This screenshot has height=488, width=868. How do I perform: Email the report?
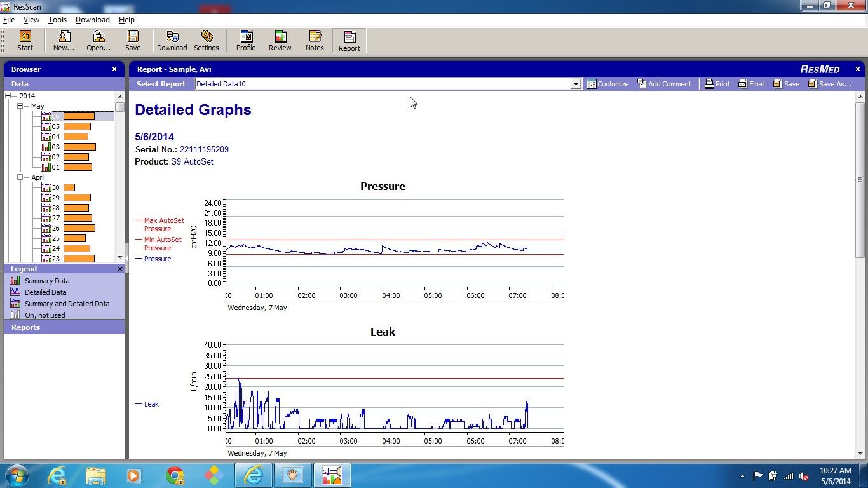[751, 84]
